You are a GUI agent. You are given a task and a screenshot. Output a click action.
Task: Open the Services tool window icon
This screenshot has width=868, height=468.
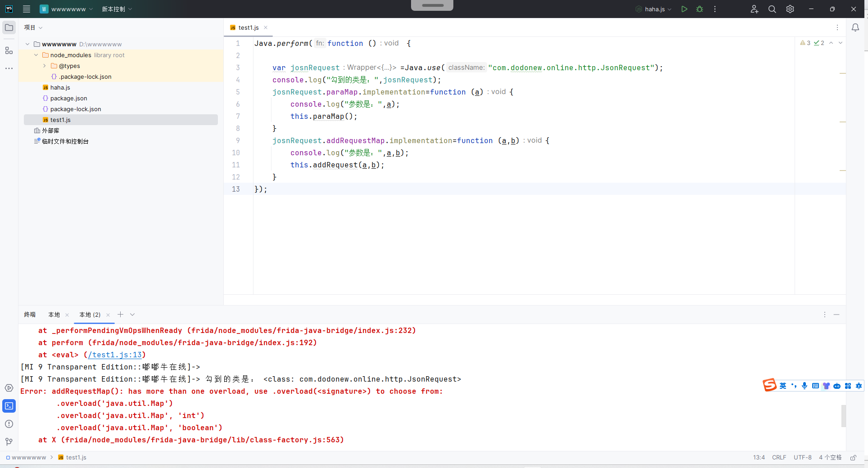click(9, 388)
